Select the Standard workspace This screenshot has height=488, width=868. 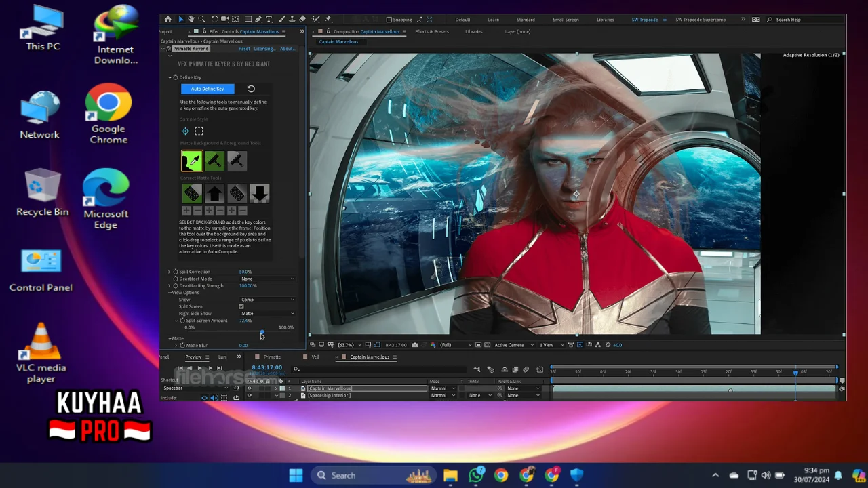(526, 20)
